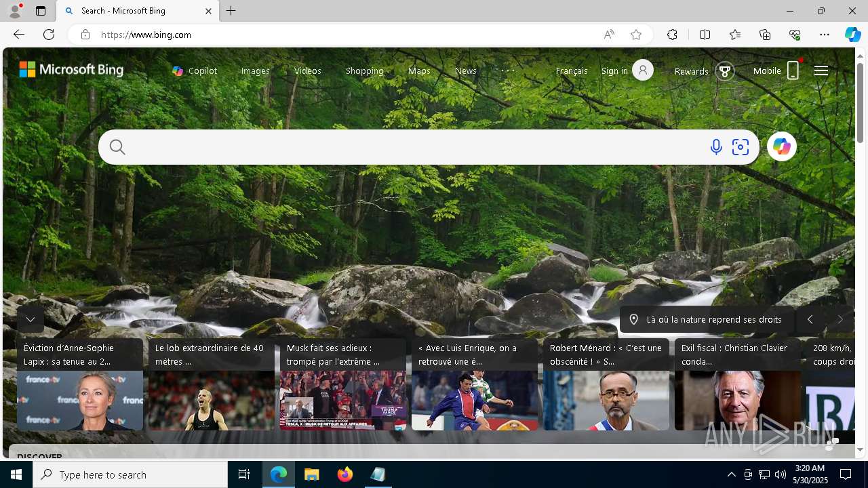Open 'Le lob extraordinaire de 40 mètres' card

coord(212,384)
